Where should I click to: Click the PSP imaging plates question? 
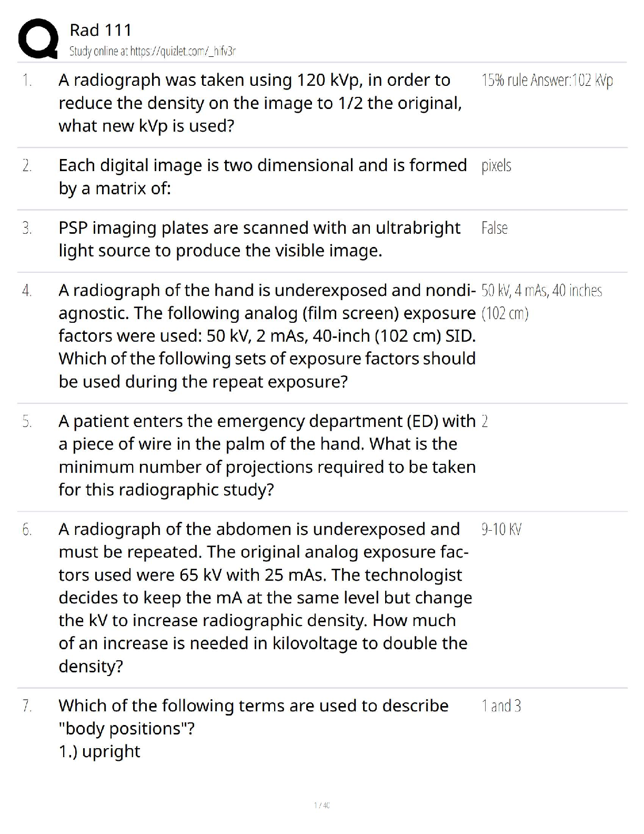(x=259, y=239)
